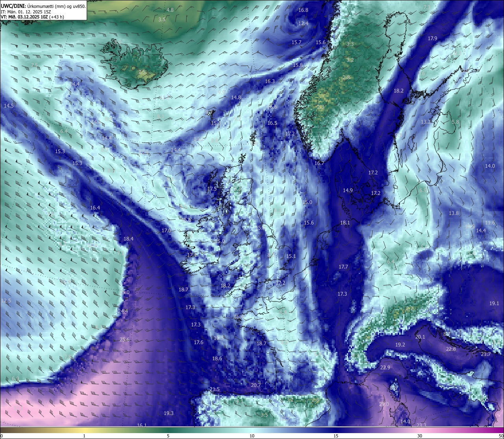Click the 20.7 value over southern France

click(x=256, y=385)
